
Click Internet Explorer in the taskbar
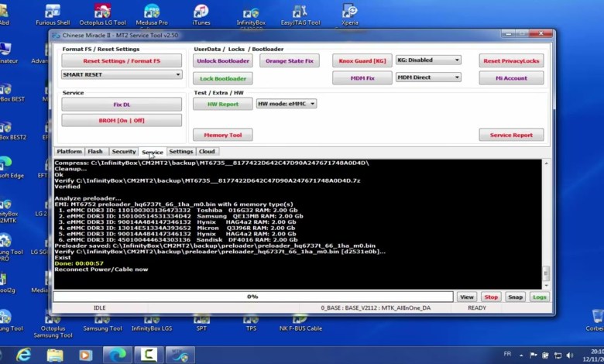tap(24, 355)
